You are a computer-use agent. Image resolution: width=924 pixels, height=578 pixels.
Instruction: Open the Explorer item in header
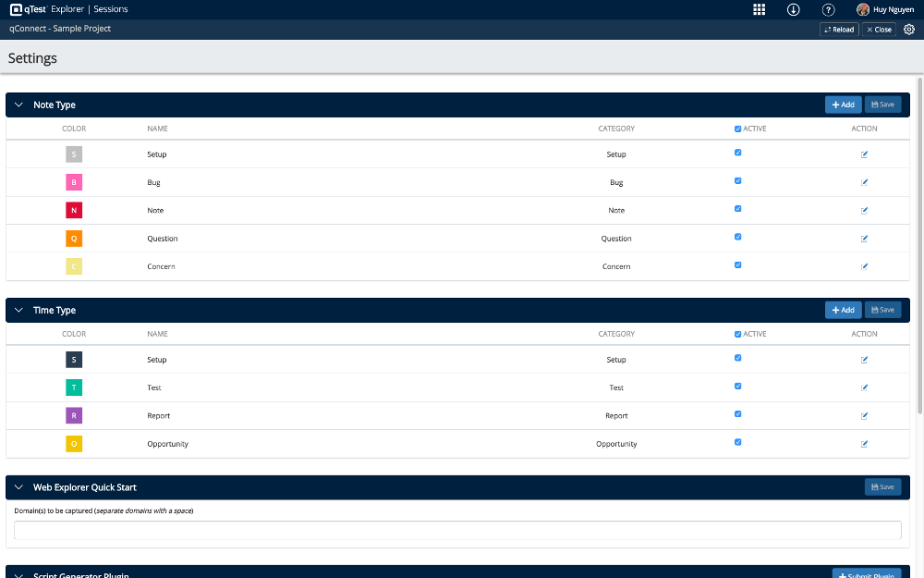tap(67, 9)
